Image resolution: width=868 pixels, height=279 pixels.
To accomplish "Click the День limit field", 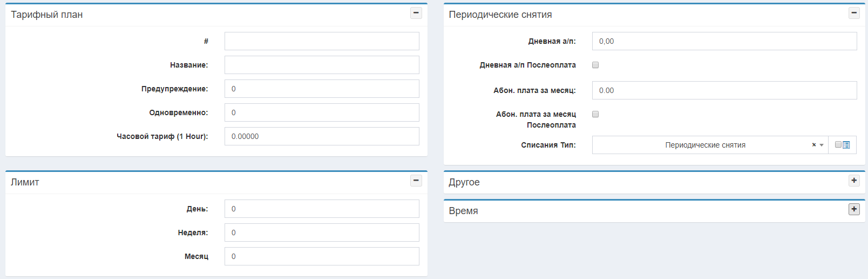I will point(322,209).
